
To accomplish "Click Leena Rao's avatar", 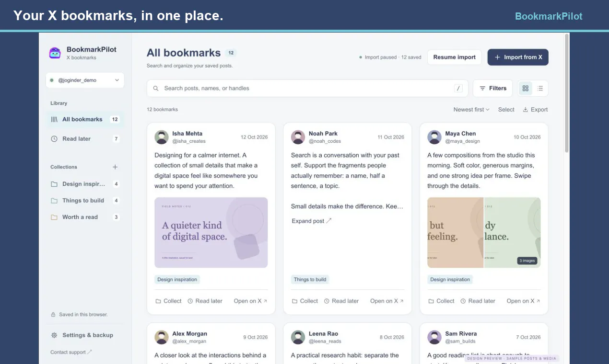I will coord(298,337).
